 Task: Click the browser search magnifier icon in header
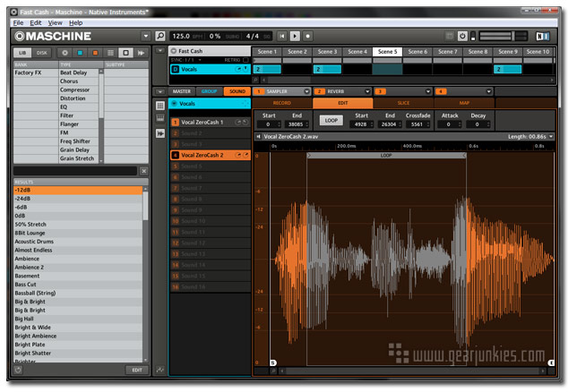point(160,36)
